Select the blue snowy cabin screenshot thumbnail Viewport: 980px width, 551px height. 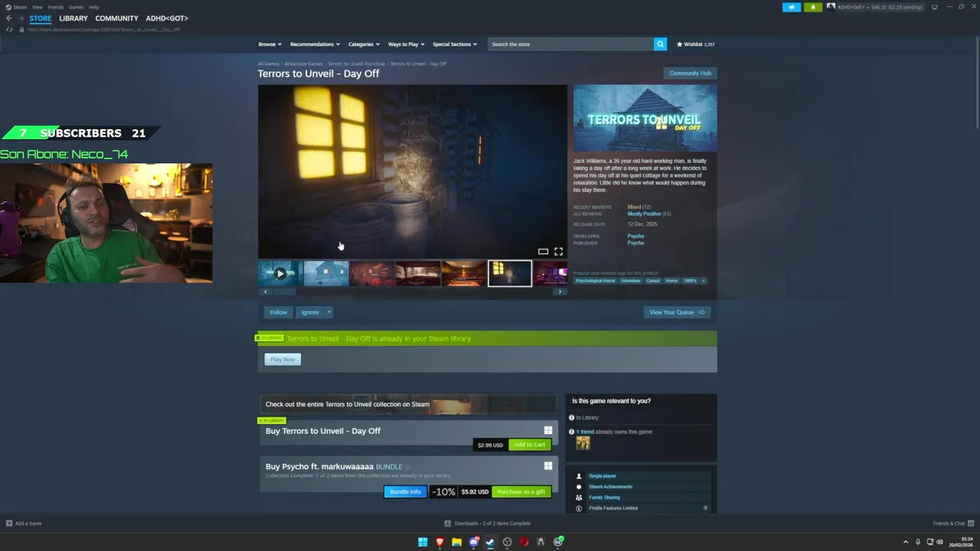point(326,273)
